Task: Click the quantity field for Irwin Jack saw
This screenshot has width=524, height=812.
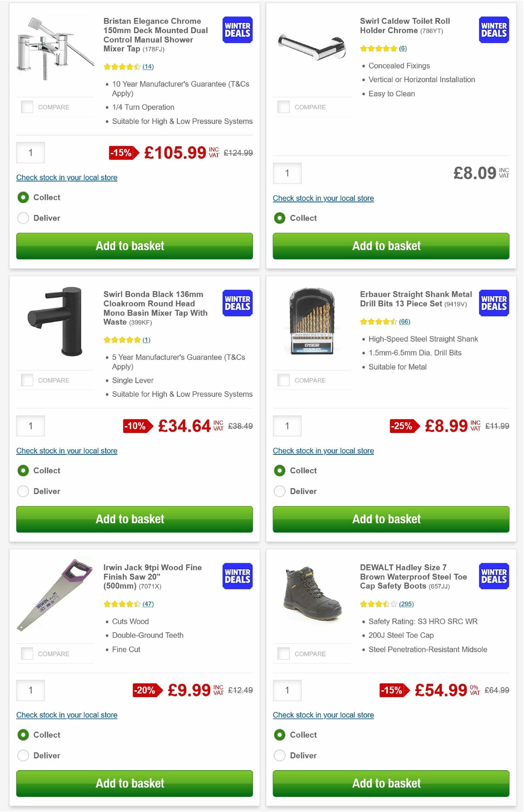Action: pyautogui.click(x=30, y=690)
